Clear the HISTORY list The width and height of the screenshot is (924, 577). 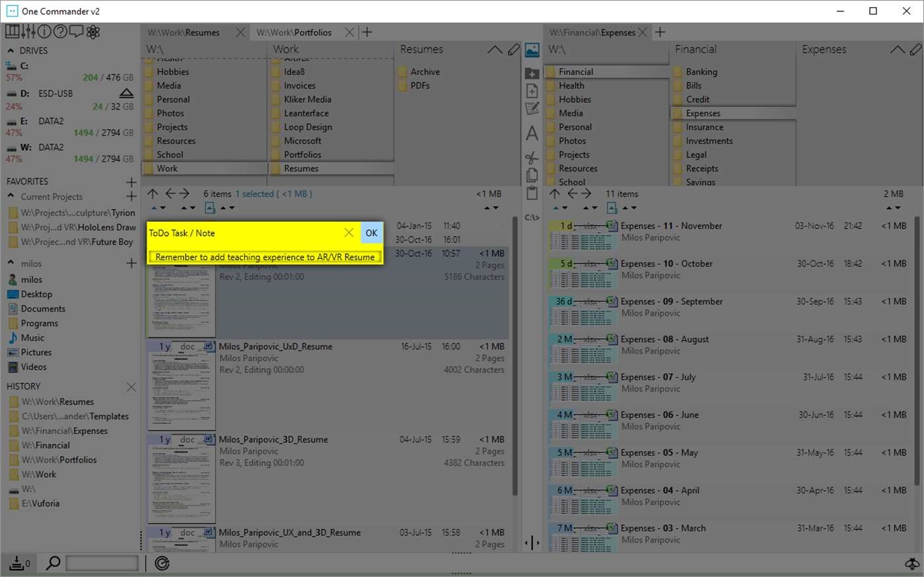point(131,387)
